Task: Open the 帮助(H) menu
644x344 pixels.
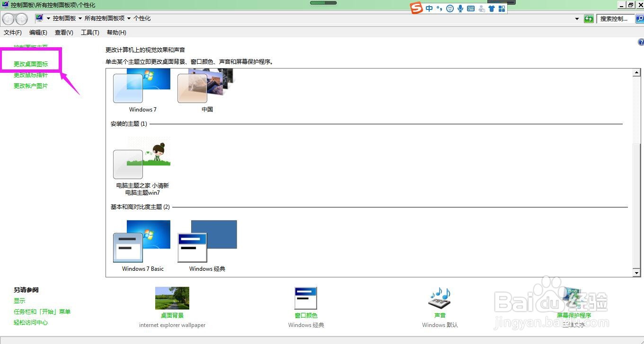Action: coord(116,33)
